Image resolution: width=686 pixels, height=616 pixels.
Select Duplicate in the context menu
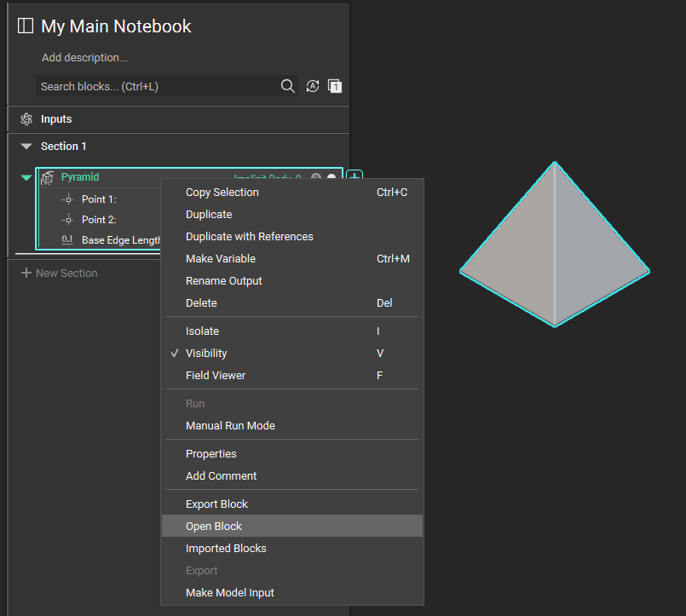tap(291, 215)
